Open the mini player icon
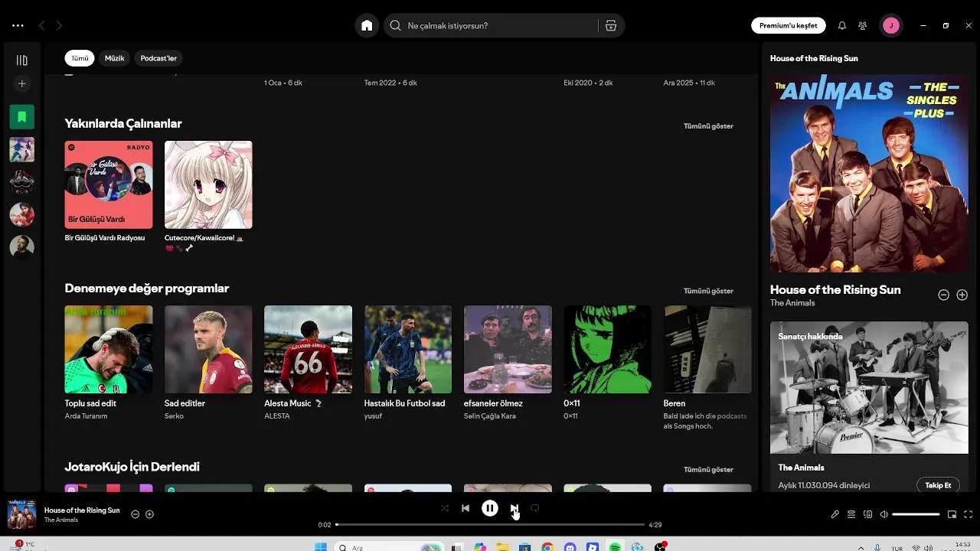980x551 pixels. pyautogui.click(x=952, y=514)
